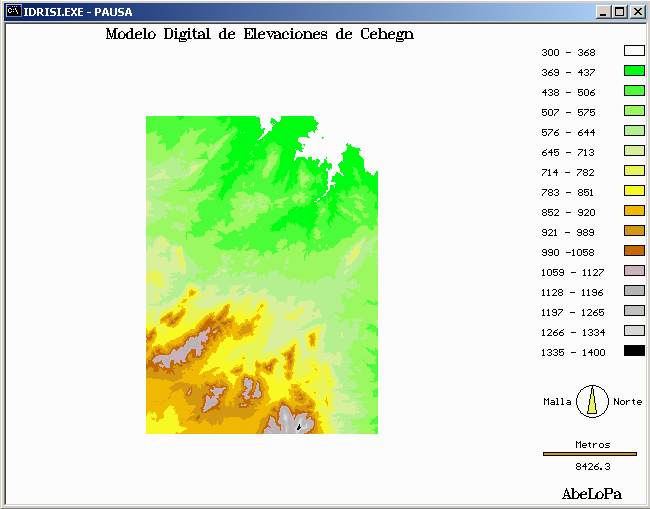Screen dimensions: 650x509
Task: Minimize the IDRISI window
Action: (x=603, y=12)
